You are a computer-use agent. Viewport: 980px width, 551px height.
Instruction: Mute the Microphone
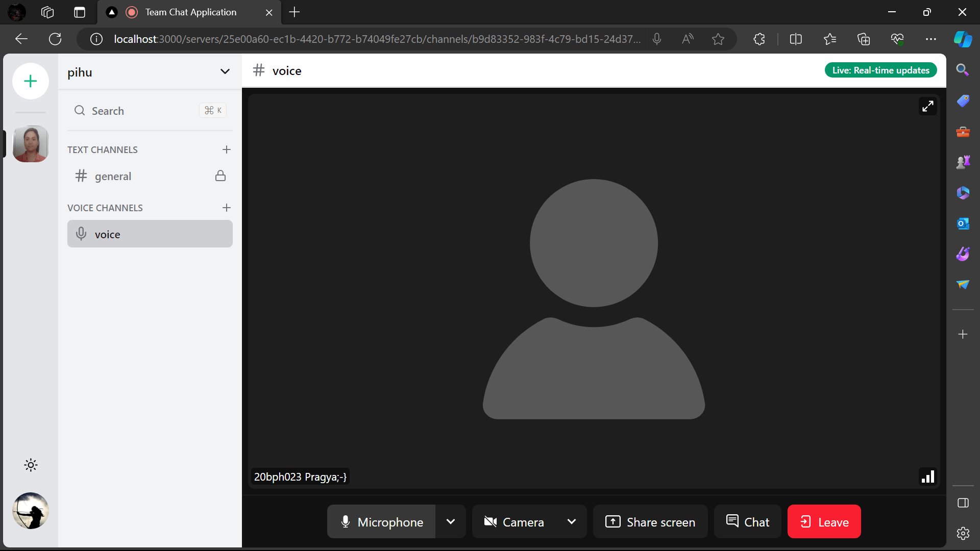381,522
